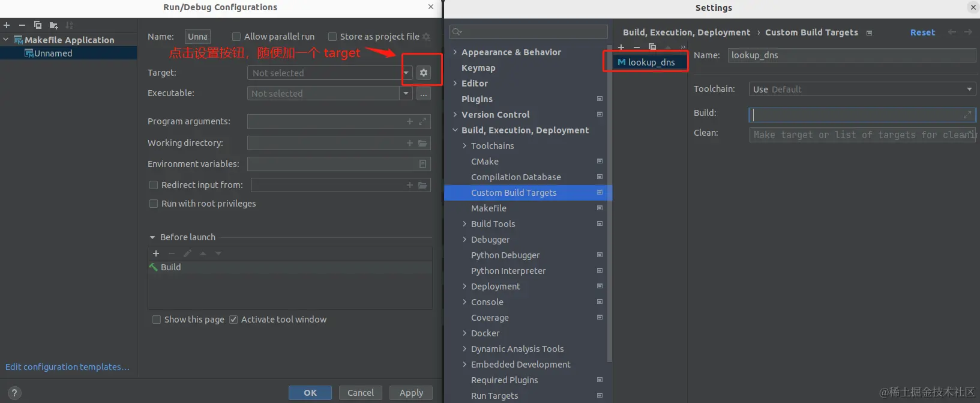Open Compilation Database settings

516,177
